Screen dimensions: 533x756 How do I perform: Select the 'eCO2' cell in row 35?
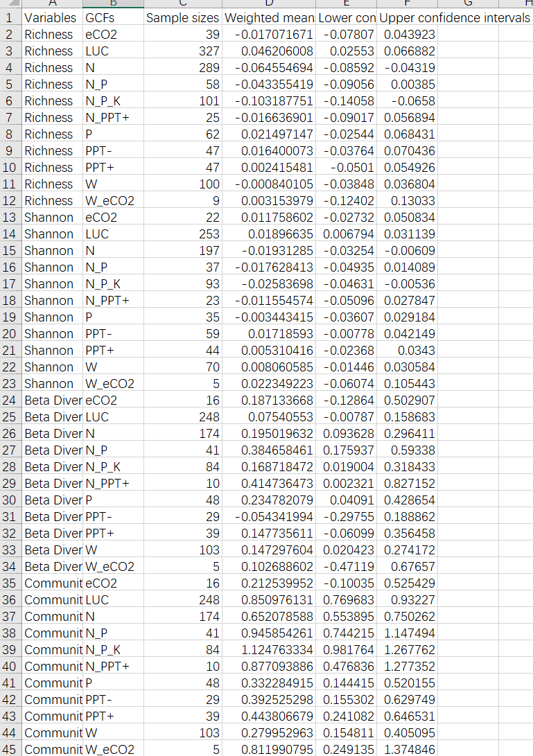114,583
